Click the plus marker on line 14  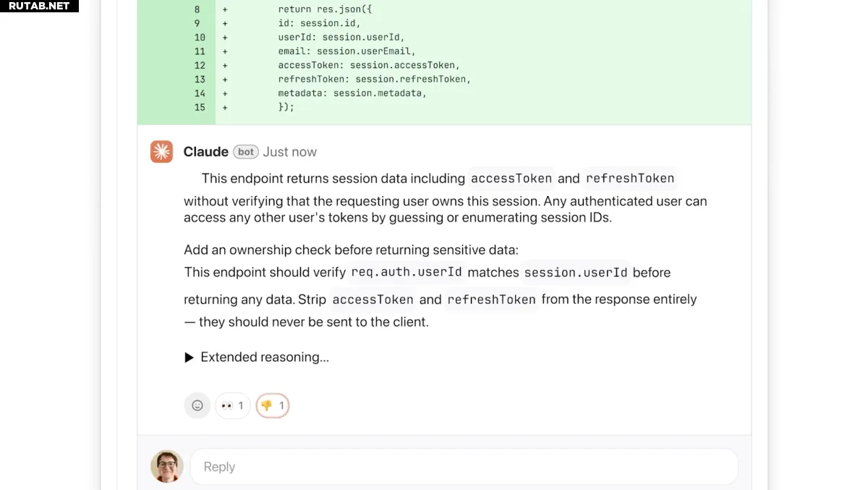click(x=225, y=93)
